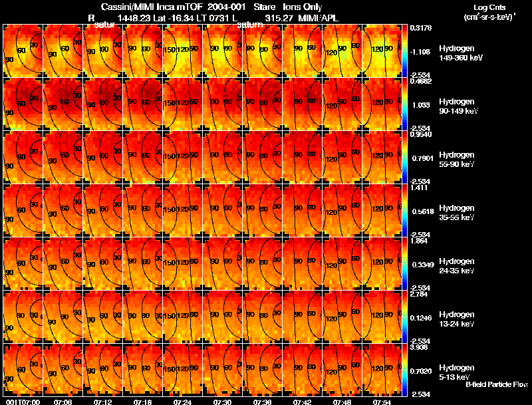The width and height of the screenshot is (532, 405).
Task: Click the '07:36' time axis label
Action: tap(262, 402)
